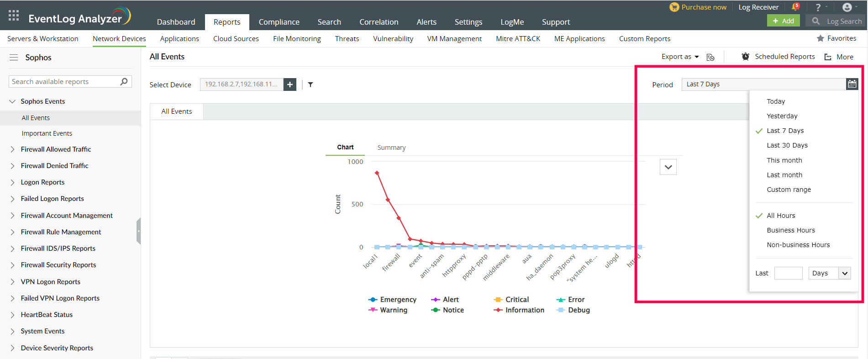Open the Days unit dropdown
Viewport: 868px width, 359px height.
[830, 273]
